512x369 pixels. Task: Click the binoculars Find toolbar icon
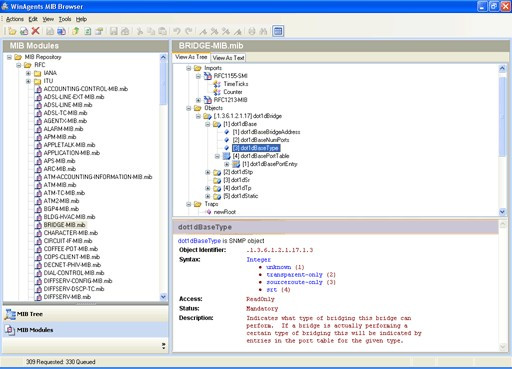(x=263, y=31)
